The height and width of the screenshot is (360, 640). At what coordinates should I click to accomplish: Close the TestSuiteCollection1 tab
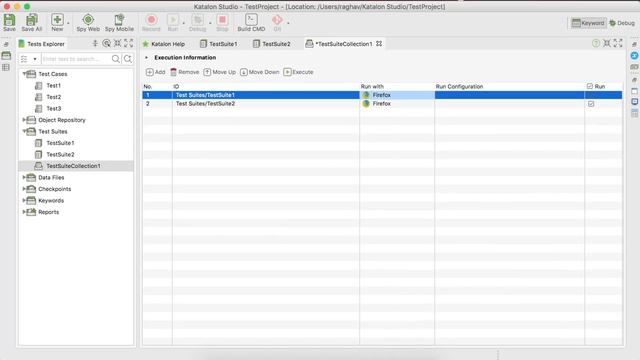click(379, 43)
